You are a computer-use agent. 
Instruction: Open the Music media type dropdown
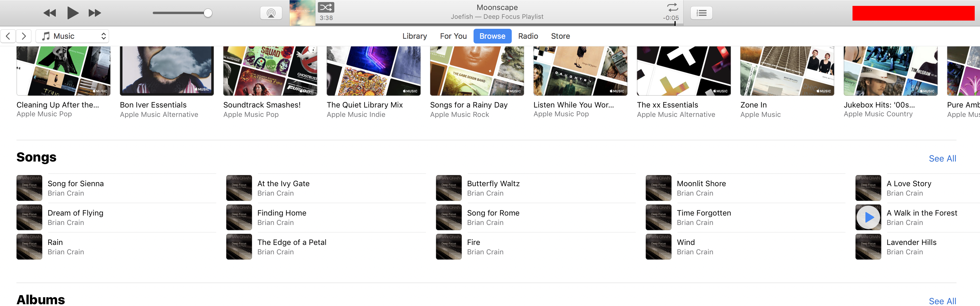tap(72, 36)
